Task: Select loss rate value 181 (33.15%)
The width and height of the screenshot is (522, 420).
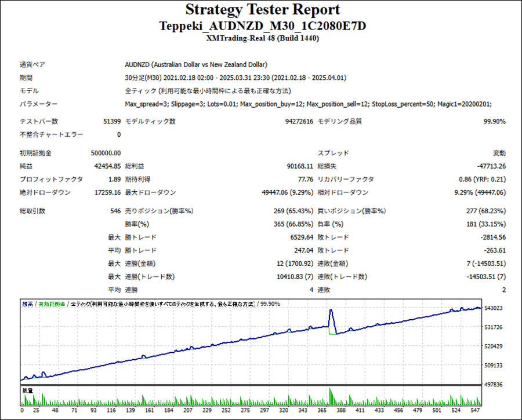Action: (486, 224)
